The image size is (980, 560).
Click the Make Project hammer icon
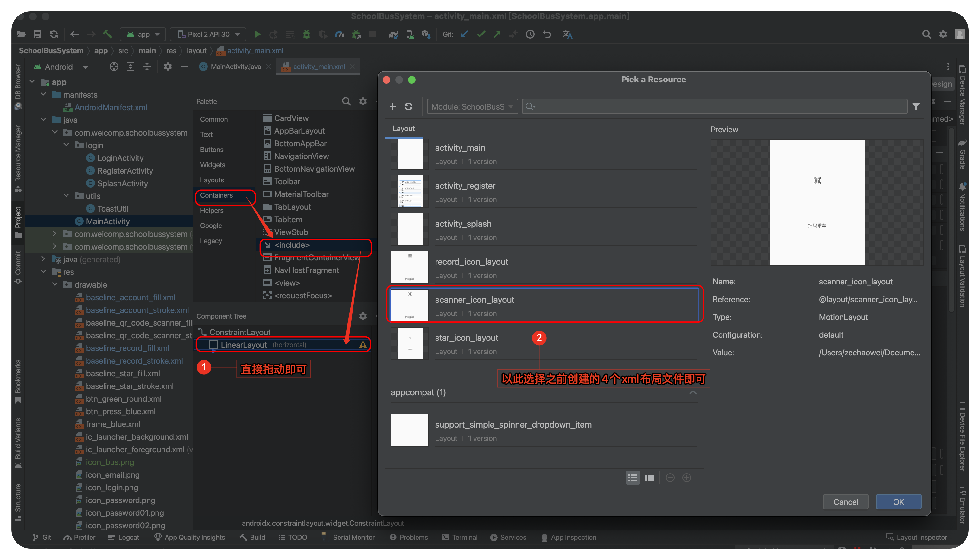(107, 34)
